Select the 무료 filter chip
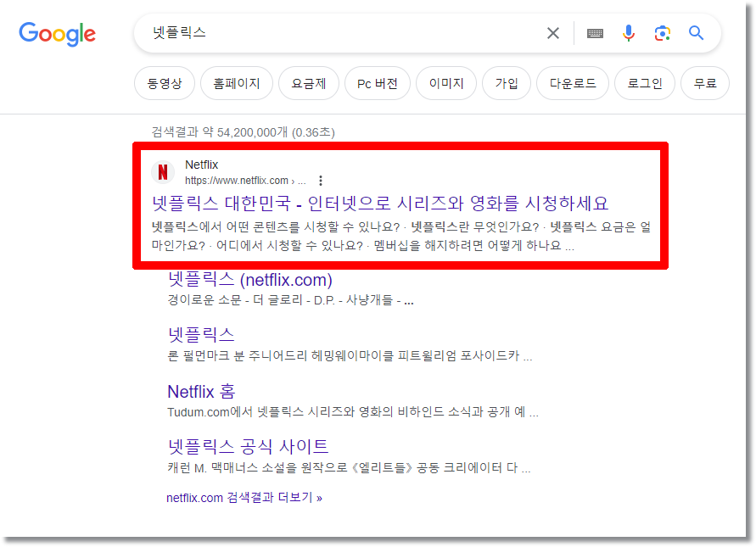 pyautogui.click(x=705, y=83)
